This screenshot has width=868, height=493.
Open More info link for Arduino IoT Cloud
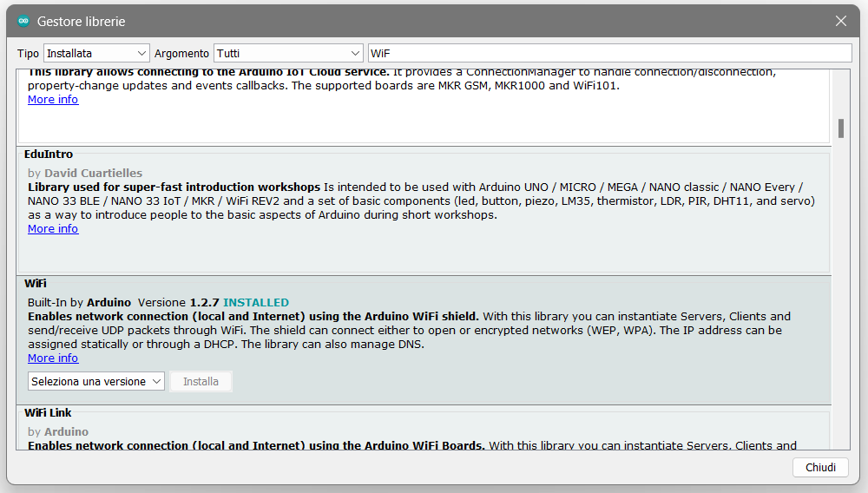53,100
